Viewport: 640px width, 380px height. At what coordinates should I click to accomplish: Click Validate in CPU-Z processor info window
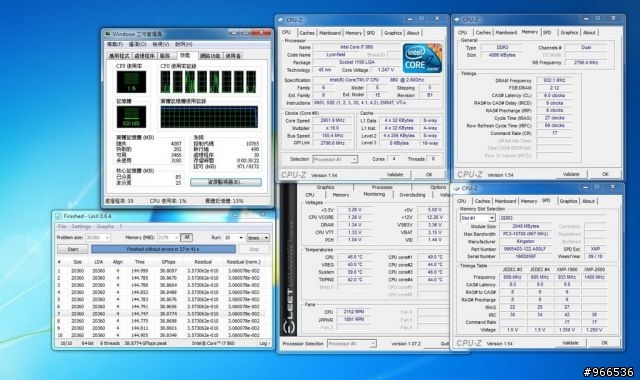(x=395, y=175)
